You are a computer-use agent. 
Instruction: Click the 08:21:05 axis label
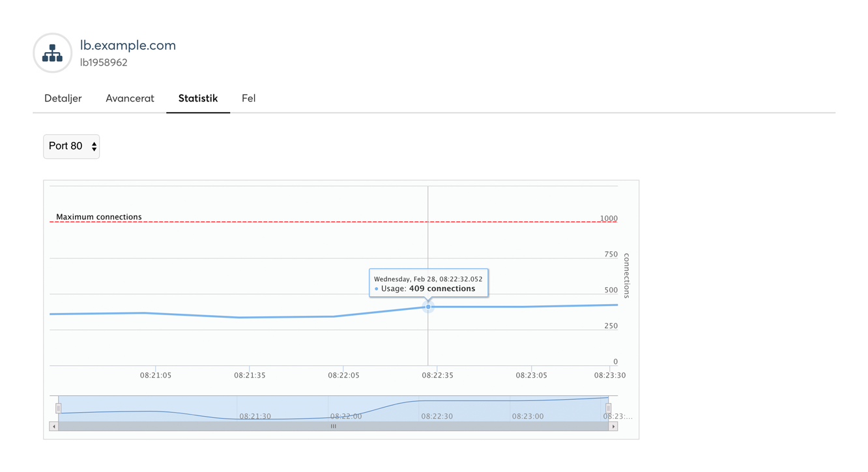tap(156, 375)
